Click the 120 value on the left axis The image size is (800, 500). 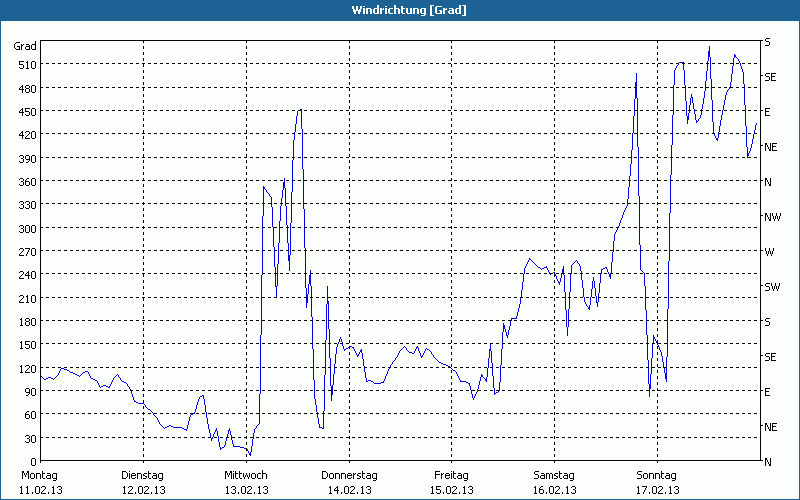(28, 369)
